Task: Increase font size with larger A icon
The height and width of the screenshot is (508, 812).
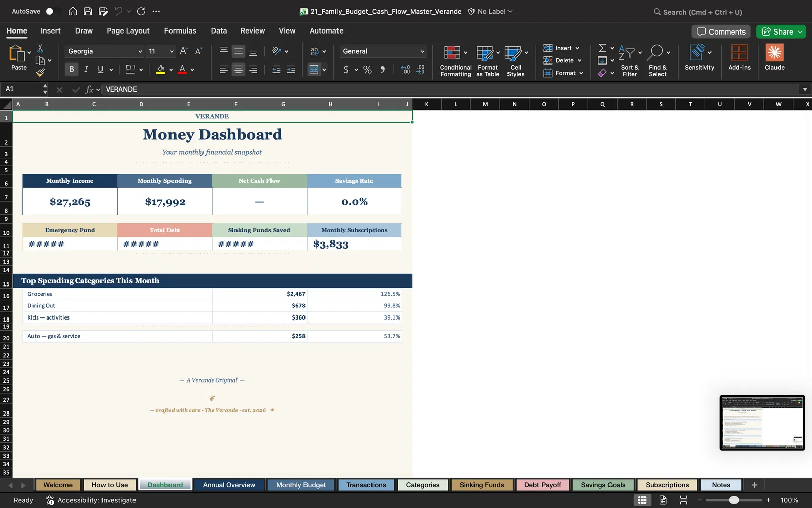Action: 184,51
